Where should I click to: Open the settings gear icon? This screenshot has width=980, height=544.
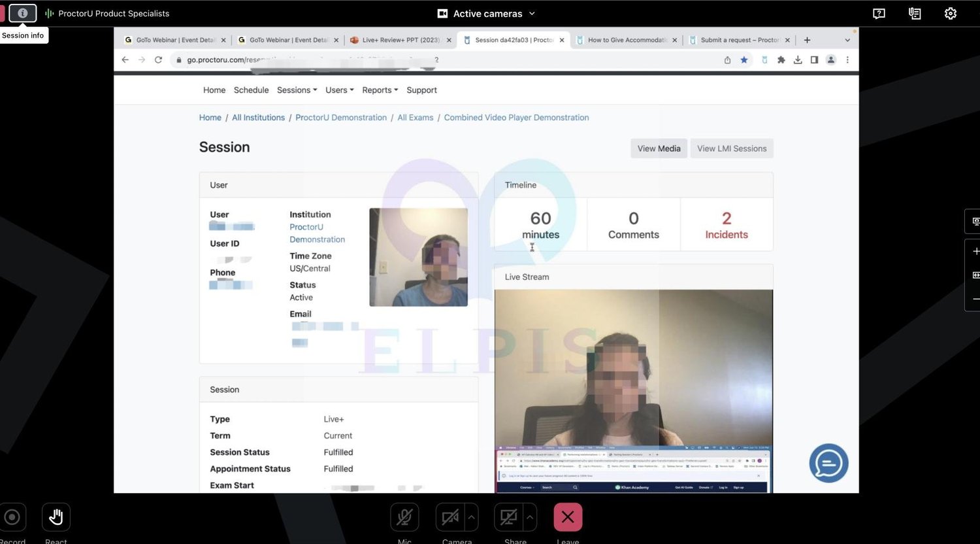point(951,13)
